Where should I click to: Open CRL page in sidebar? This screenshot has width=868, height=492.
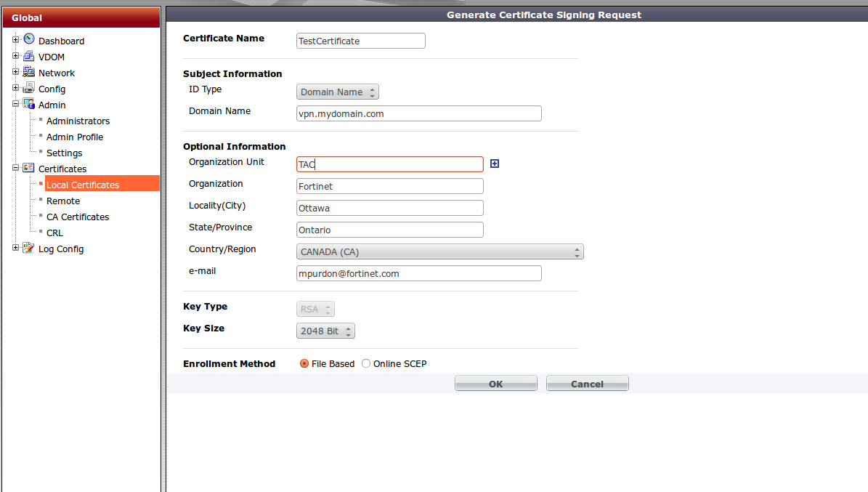[x=54, y=233]
